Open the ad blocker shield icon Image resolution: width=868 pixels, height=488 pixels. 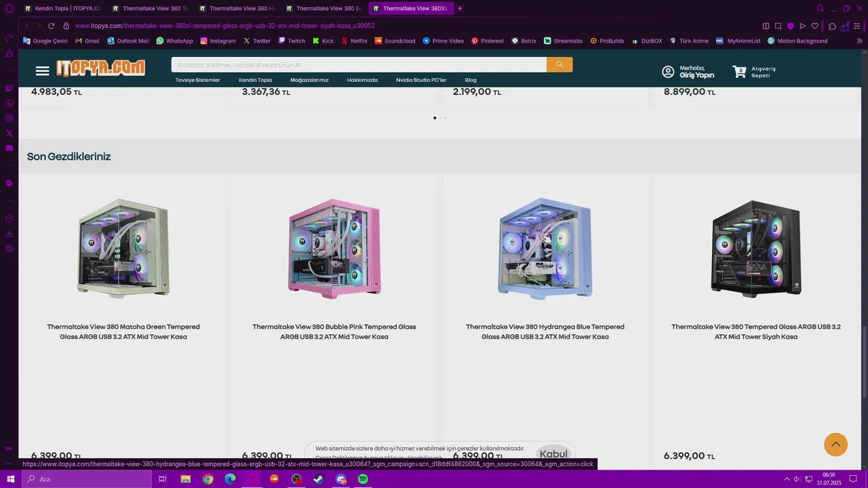[790, 26]
